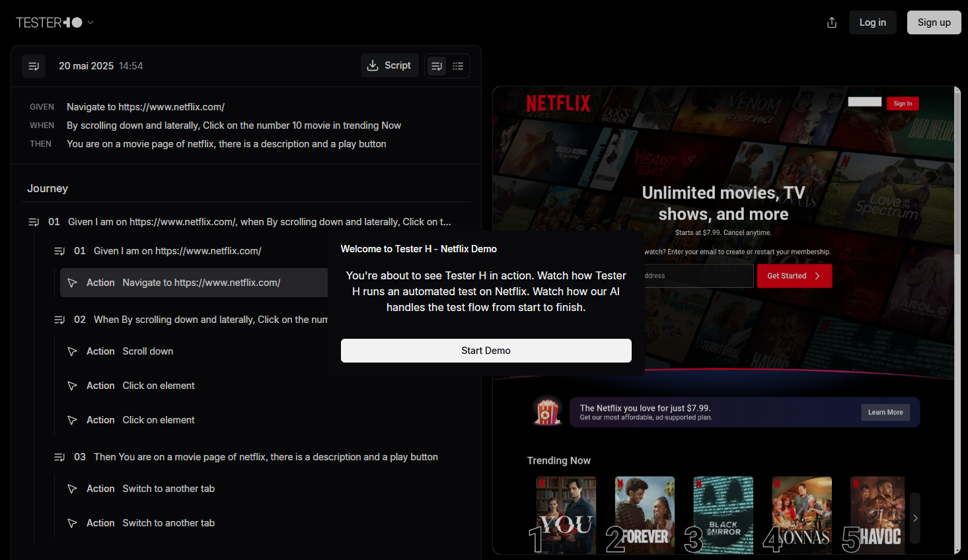The width and height of the screenshot is (968, 560).
Task: Select the Scroll down action
Action: pyautogui.click(x=147, y=351)
